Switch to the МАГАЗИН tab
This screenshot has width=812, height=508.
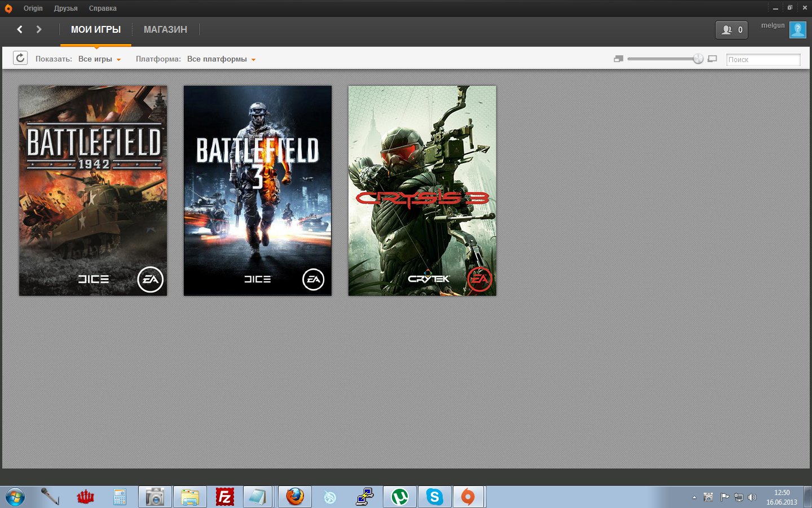pyautogui.click(x=165, y=30)
